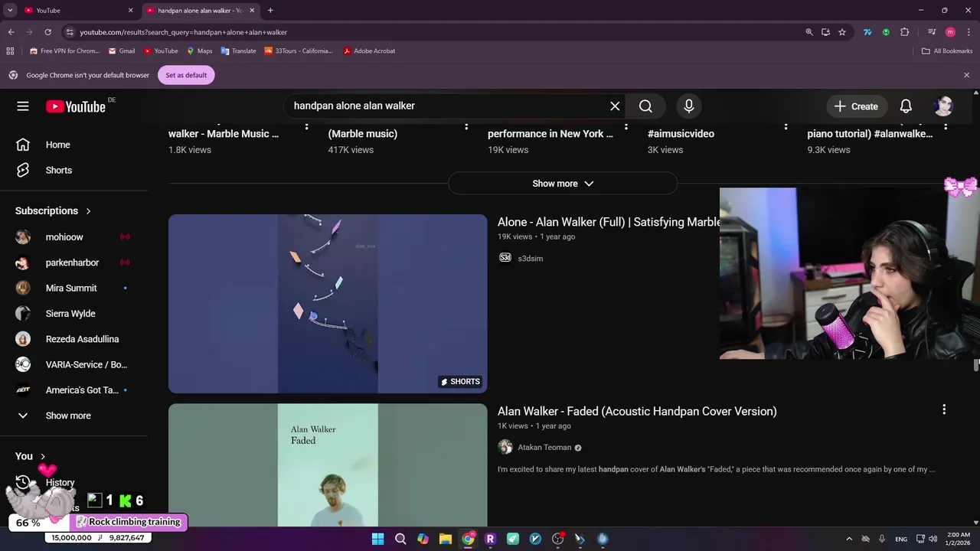This screenshot has width=980, height=551.
Task: Open options menu for Faded handpan video
Action: tap(944, 410)
